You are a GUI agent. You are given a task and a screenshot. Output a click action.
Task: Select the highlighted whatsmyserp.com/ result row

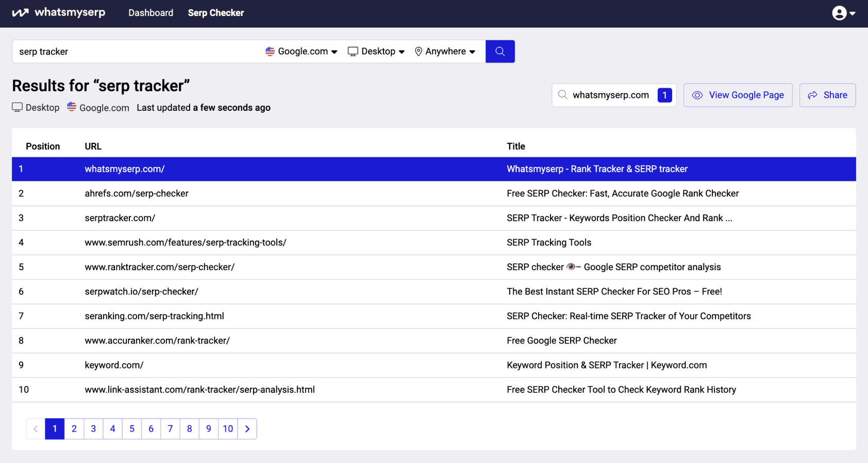[125, 169]
